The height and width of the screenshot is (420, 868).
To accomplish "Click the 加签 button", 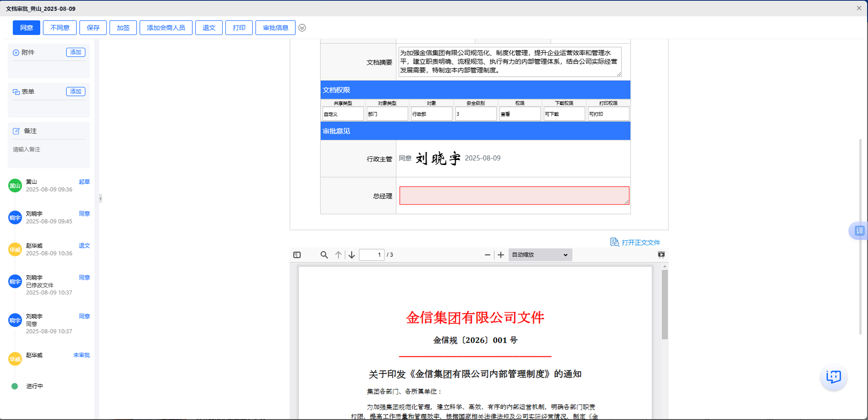I will point(123,28).
